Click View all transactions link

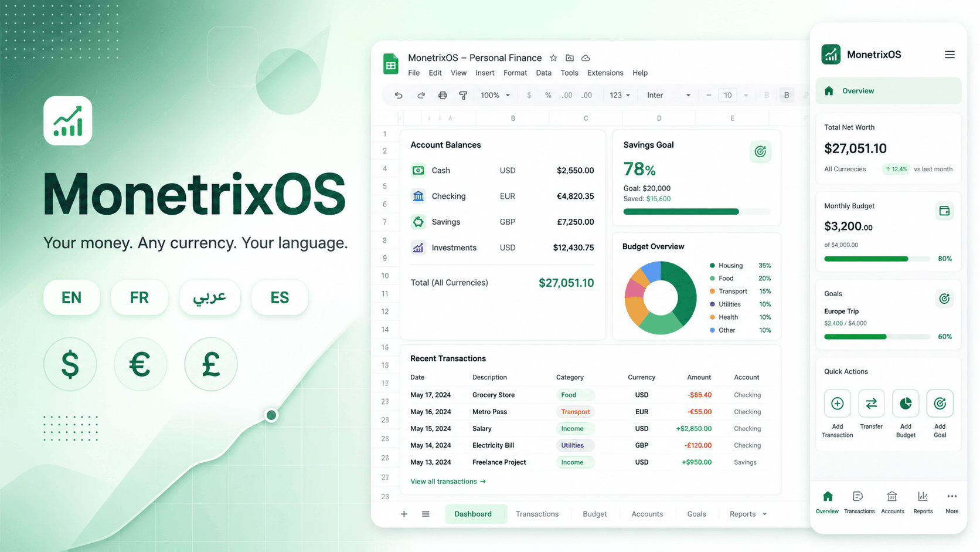click(448, 482)
